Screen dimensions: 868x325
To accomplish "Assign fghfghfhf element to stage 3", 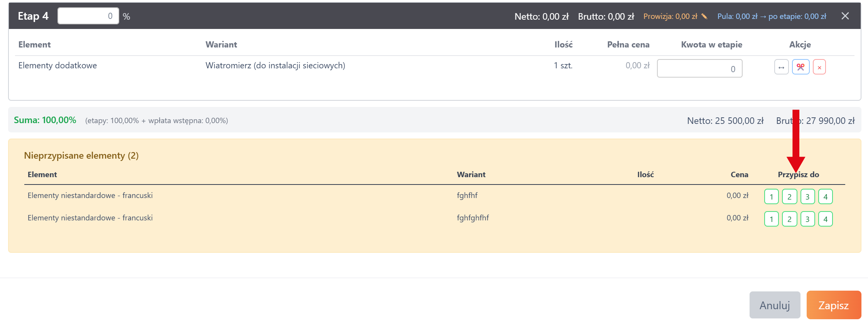I will (807, 219).
